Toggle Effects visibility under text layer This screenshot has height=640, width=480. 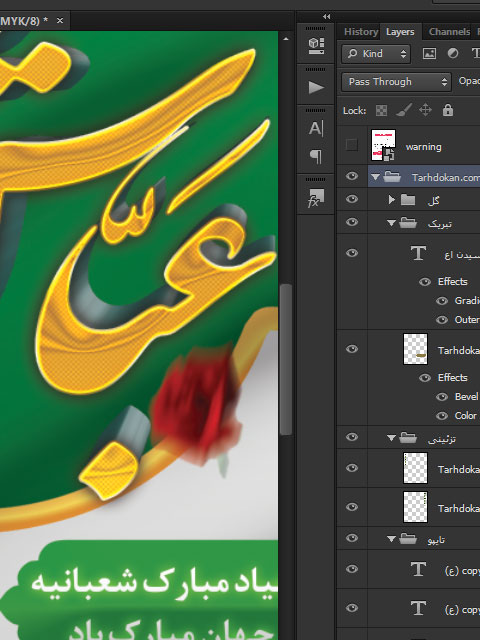click(425, 282)
